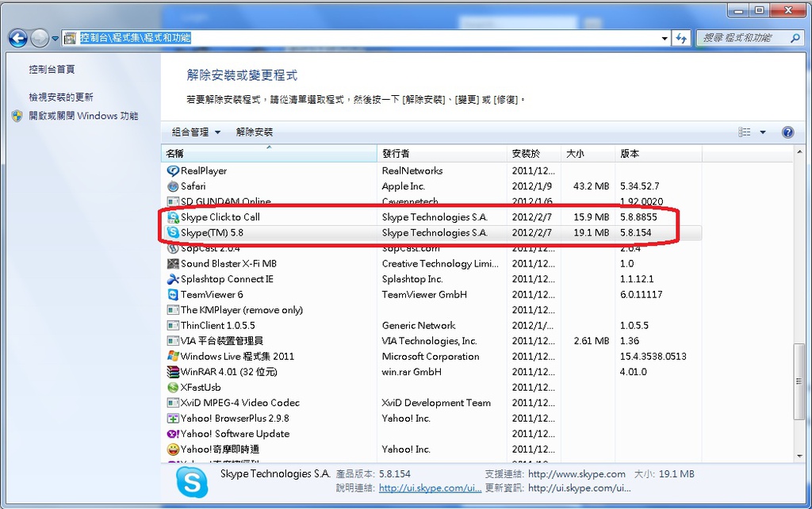Select the Yahoo! BrowserPlus 2.9.8 icon
812x509 pixels.
tap(172, 419)
